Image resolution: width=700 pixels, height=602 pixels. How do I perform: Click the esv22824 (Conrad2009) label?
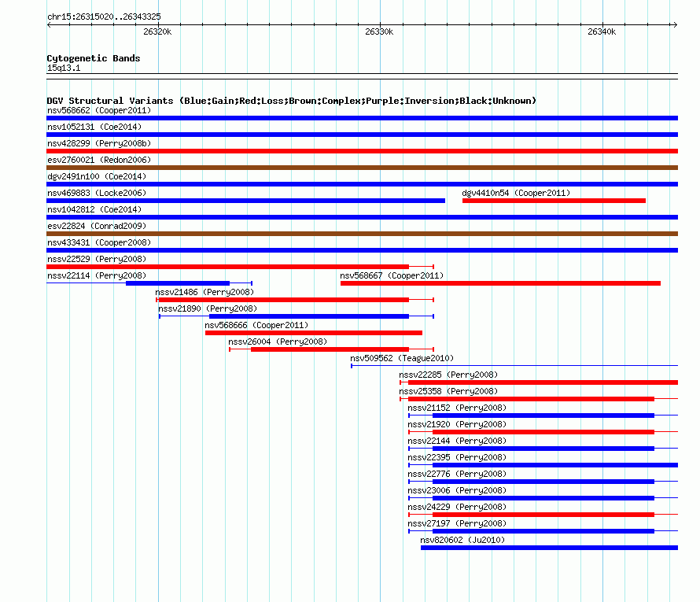click(97, 226)
